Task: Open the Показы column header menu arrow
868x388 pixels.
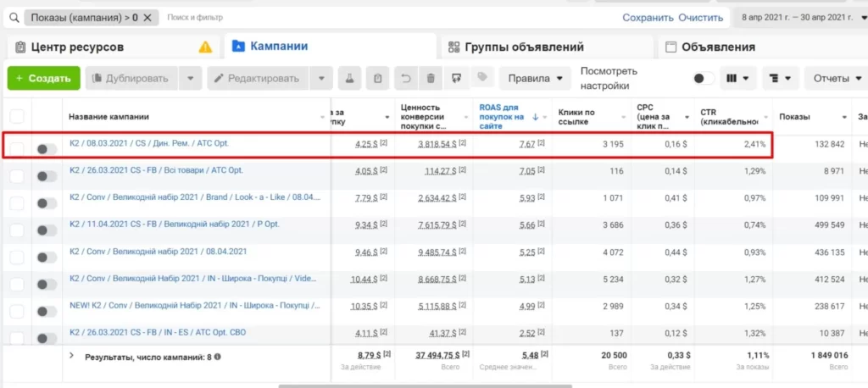Action: (x=844, y=117)
